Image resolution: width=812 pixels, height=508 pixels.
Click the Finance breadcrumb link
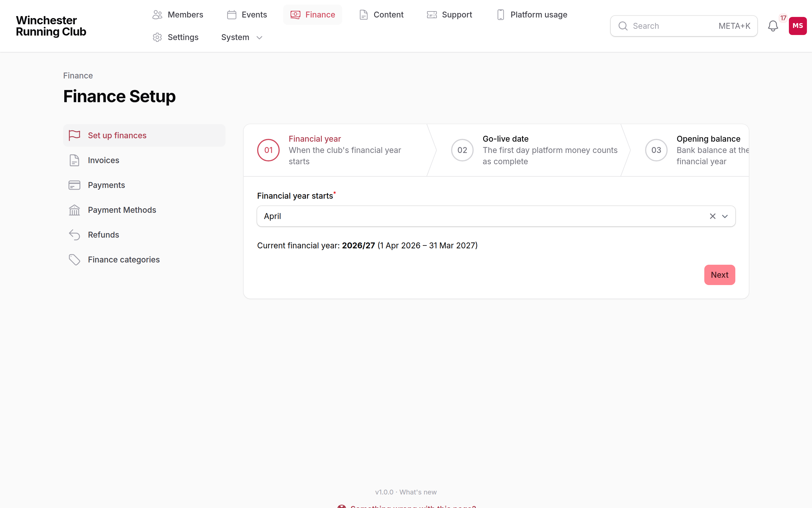point(78,76)
